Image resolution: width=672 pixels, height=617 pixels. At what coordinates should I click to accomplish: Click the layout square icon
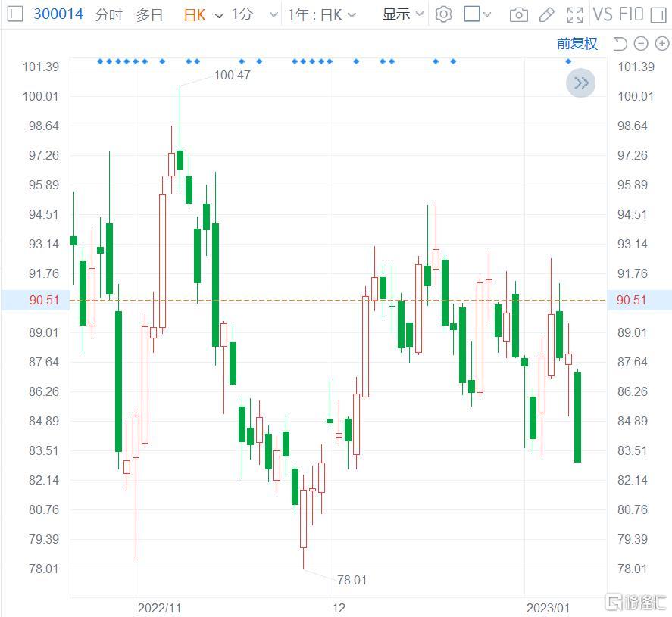pyautogui.click(x=472, y=14)
